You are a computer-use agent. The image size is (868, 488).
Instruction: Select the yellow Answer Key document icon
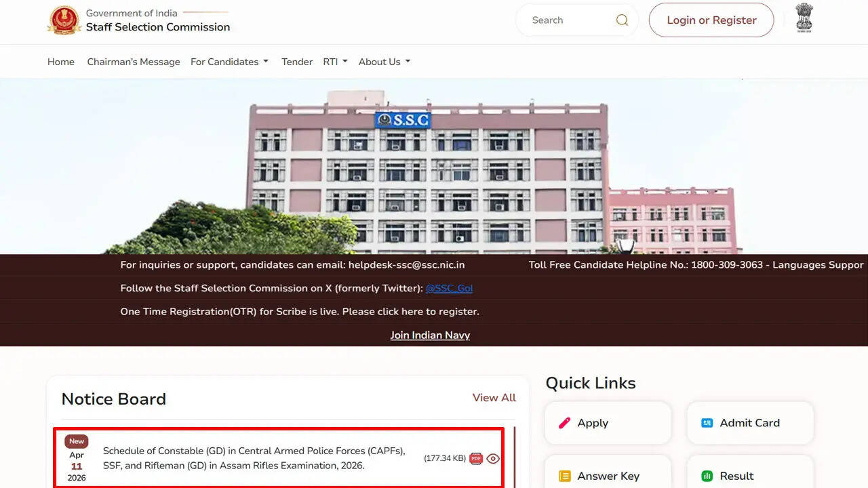tap(564, 476)
